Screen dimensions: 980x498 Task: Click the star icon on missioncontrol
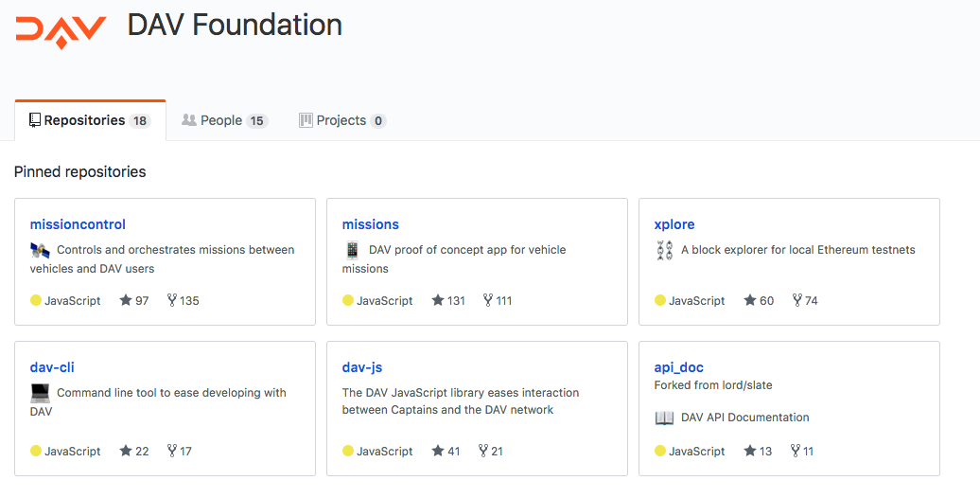click(x=126, y=300)
